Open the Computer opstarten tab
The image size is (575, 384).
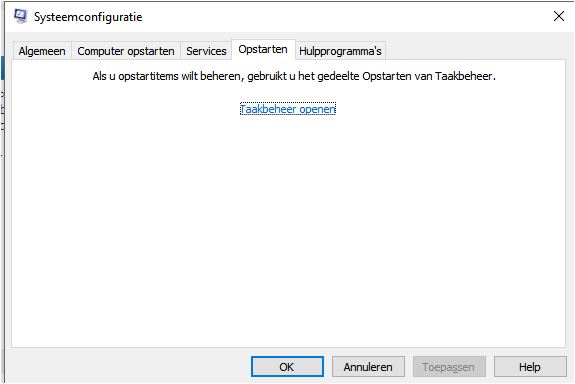[x=126, y=51]
